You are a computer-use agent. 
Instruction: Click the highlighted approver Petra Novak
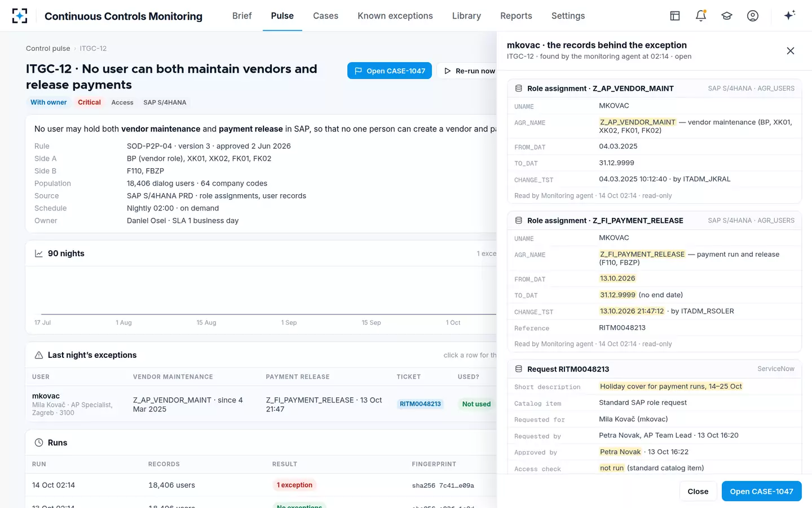(x=620, y=452)
